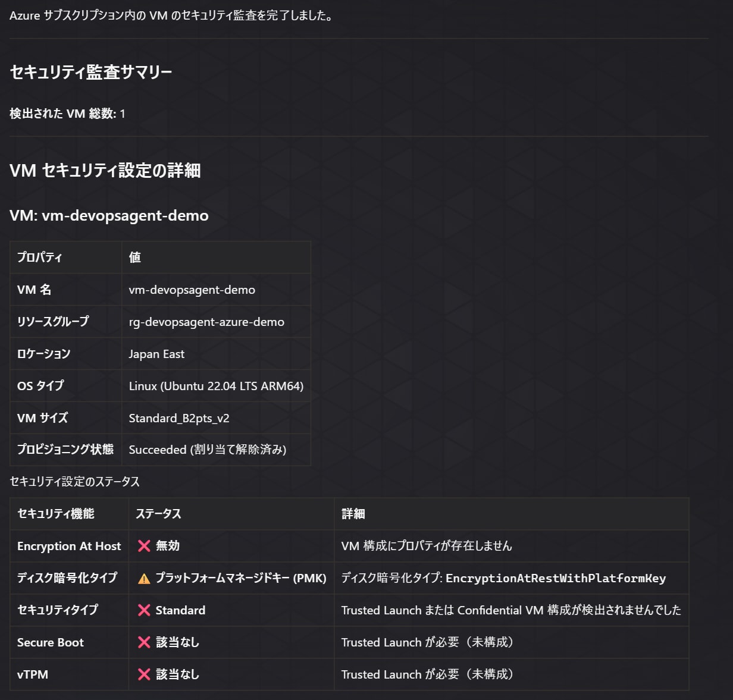Click the Secure Boot feature cell
The width and height of the screenshot is (733, 700).
[x=70, y=642]
